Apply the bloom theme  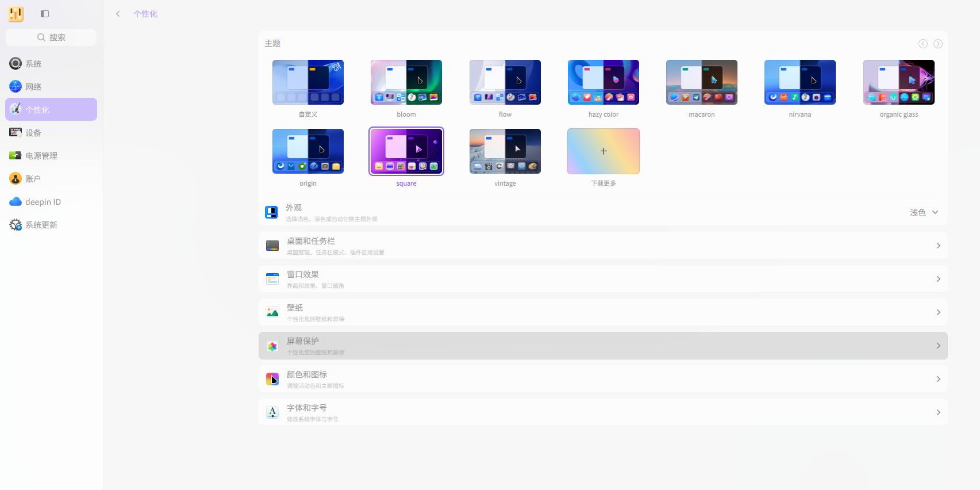[x=406, y=82]
